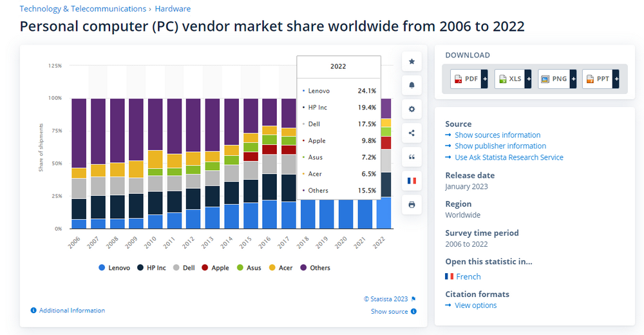
Task: Click the 2016 Dell gray bar segment
Action: pyautogui.click(x=270, y=164)
